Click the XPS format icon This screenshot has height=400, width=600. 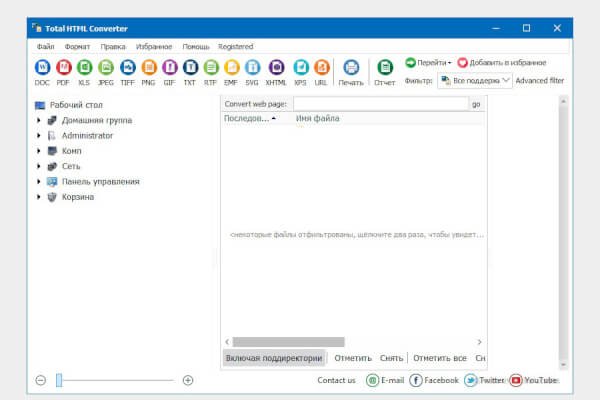tap(301, 68)
